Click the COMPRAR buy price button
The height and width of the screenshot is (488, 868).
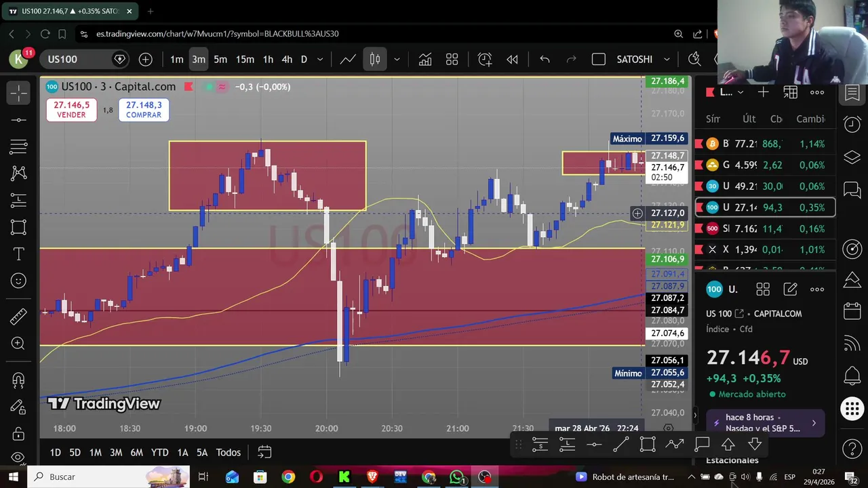pyautogui.click(x=144, y=110)
